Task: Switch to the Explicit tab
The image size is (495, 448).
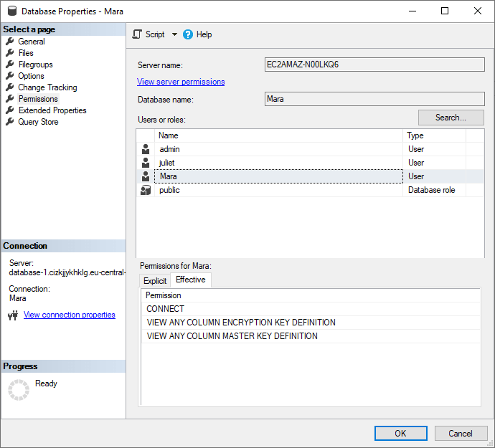Action: point(155,281)
